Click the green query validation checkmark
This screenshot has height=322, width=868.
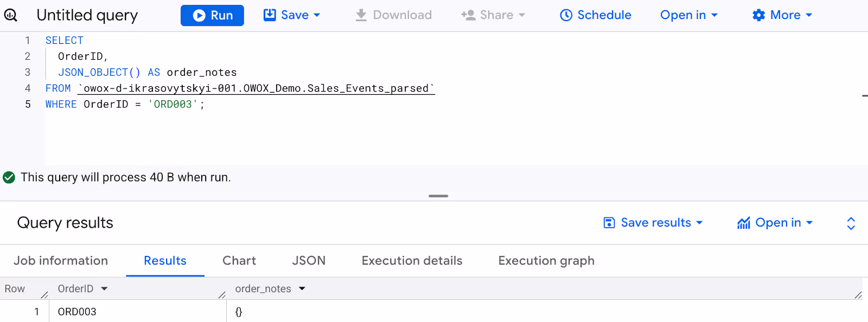click(9, 177)
